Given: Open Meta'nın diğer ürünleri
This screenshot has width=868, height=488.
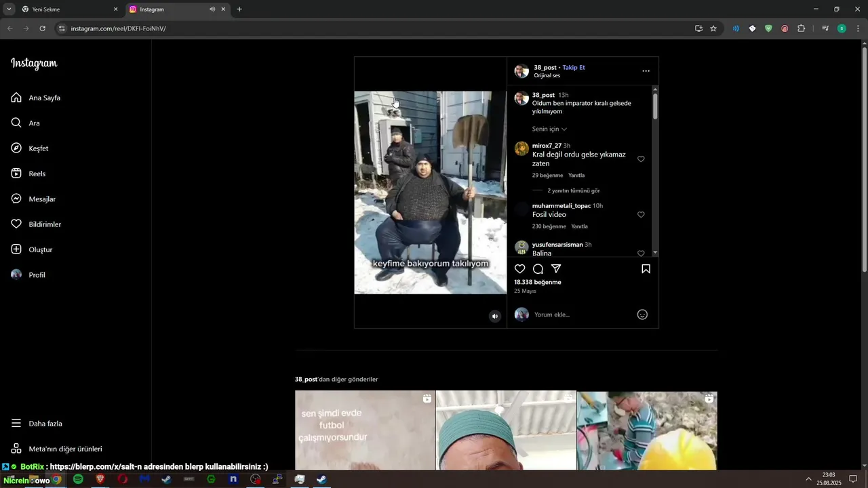Looking at the screenshot, I should pyautogui.click(x=56, y=449).
